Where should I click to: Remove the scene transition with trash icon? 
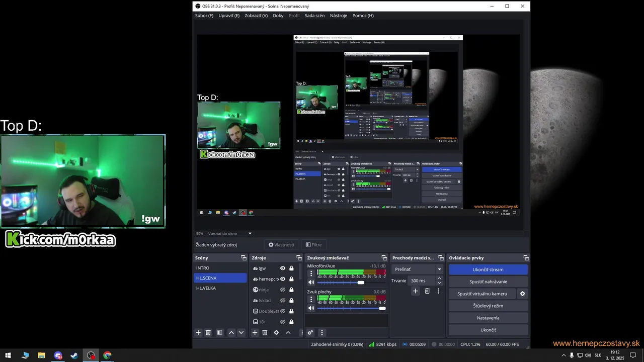pyautogui.click(x=427, y=291)
